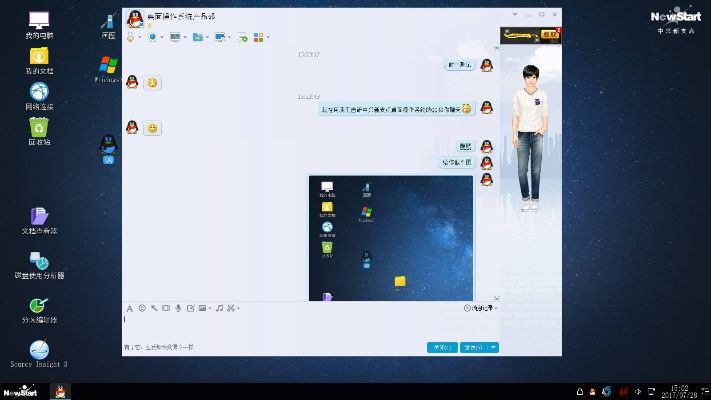711x400 pixels.
Task: Click the QQ penguin taskbar item
Action: 61,392
